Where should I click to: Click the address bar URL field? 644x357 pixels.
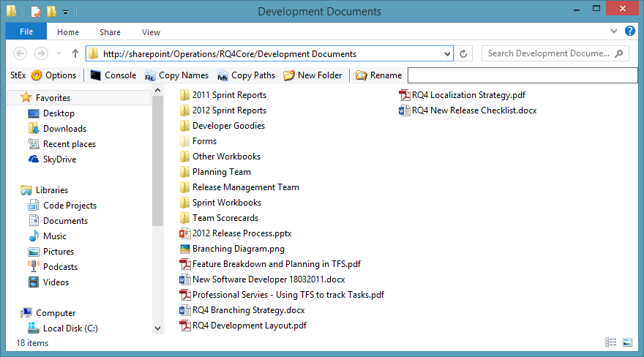[269, 53]
